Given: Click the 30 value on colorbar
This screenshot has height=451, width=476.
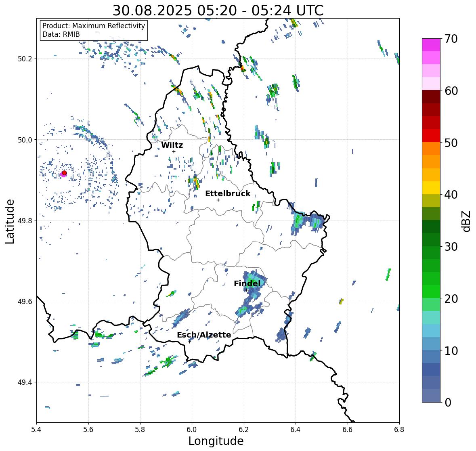Looking at the screenshot, I should [x=451, y=247].
